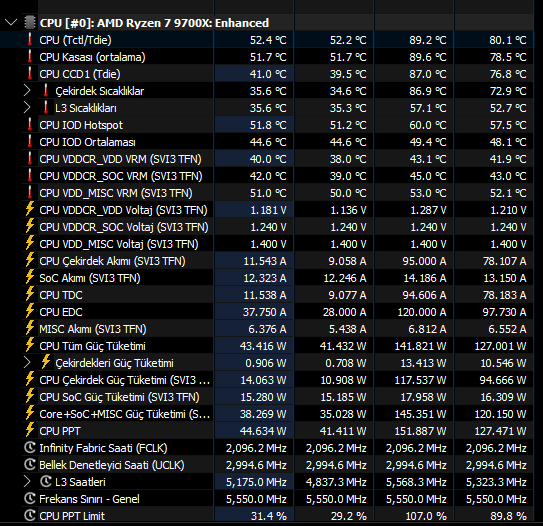Click the 1.181 V VDDCR_VDD current value
The height and width of the screenshot is (526, 543).
click(268, 210)
